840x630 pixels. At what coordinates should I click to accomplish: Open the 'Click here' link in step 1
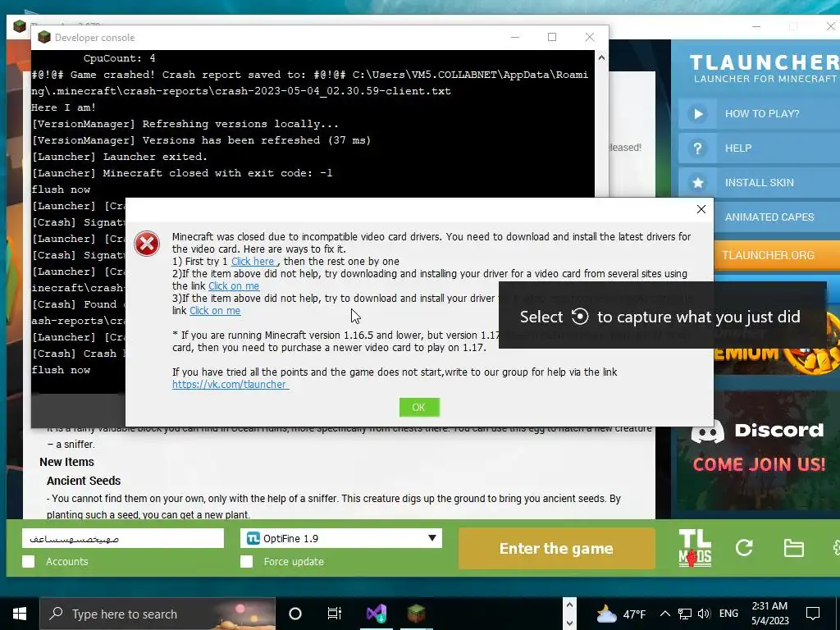254,262
